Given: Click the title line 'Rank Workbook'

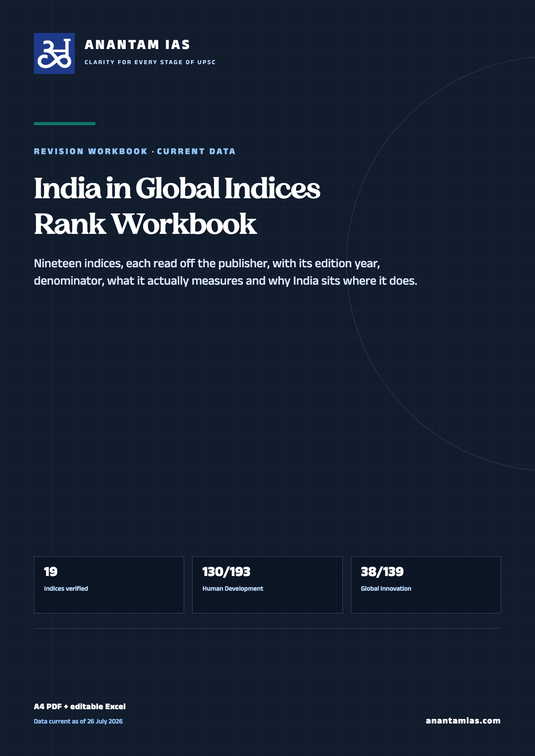Looking at the screenshot, I should click(145, 224).
